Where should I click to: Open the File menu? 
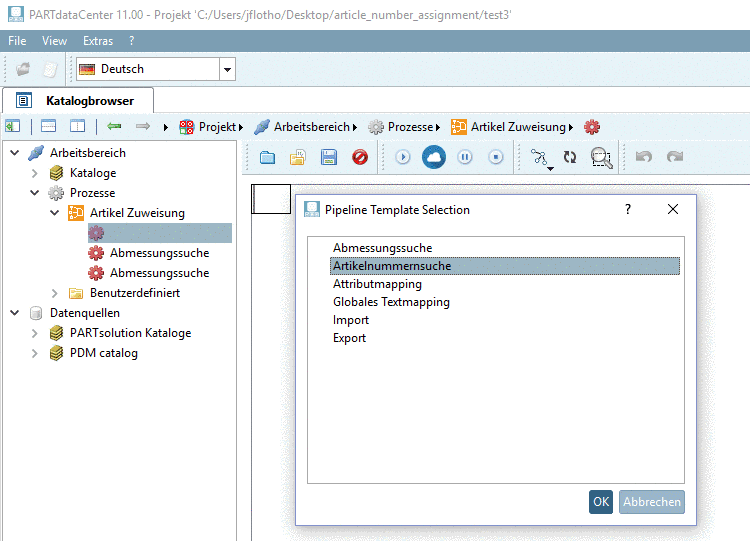tap(17, 41)
